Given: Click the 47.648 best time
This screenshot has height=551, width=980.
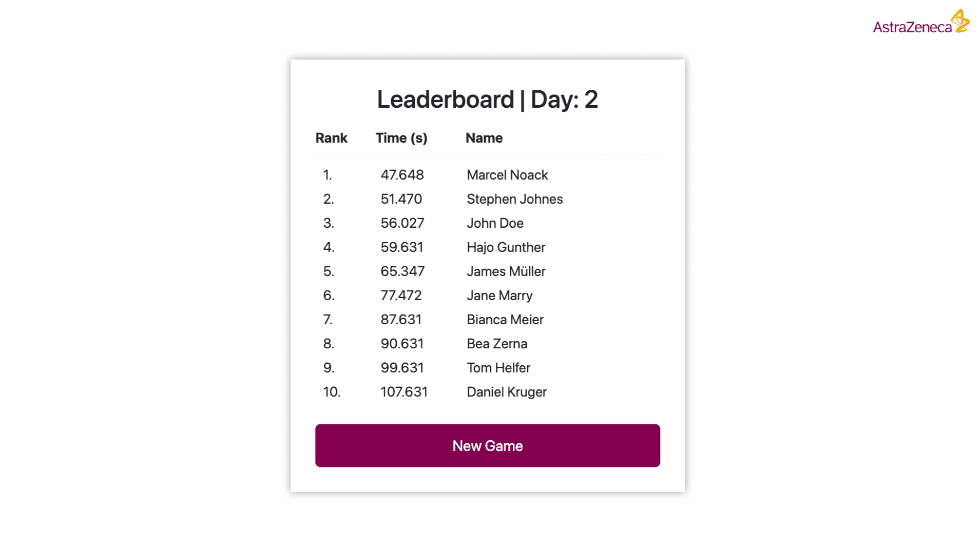Looking at the screenshot, I should click(402, 175).
